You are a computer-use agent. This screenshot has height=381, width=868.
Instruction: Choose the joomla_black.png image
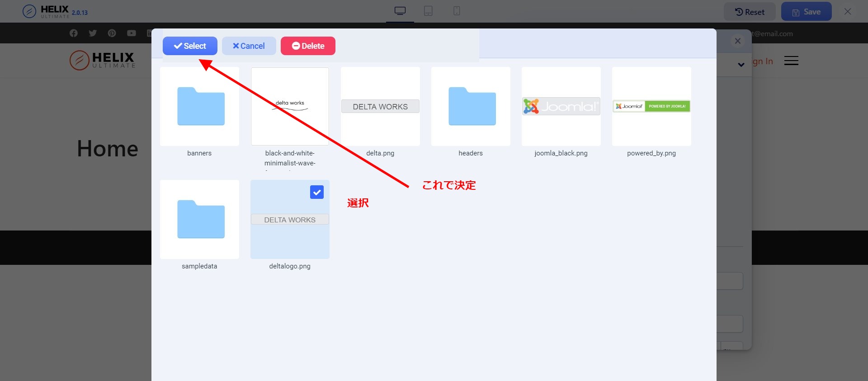[x=561, y=107]
